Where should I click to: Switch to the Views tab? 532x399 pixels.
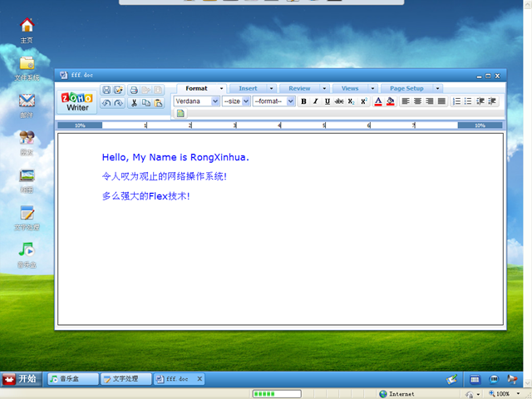coord(350,88)
